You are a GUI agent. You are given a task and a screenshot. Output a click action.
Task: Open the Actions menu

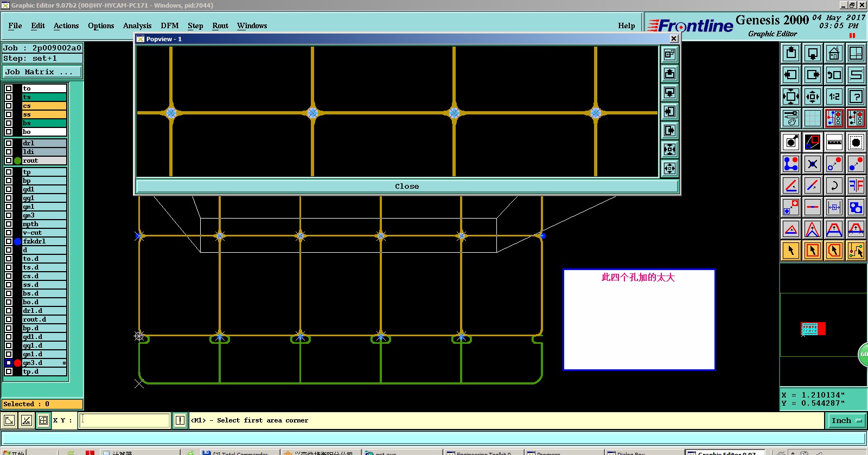[x=66, y=25]
